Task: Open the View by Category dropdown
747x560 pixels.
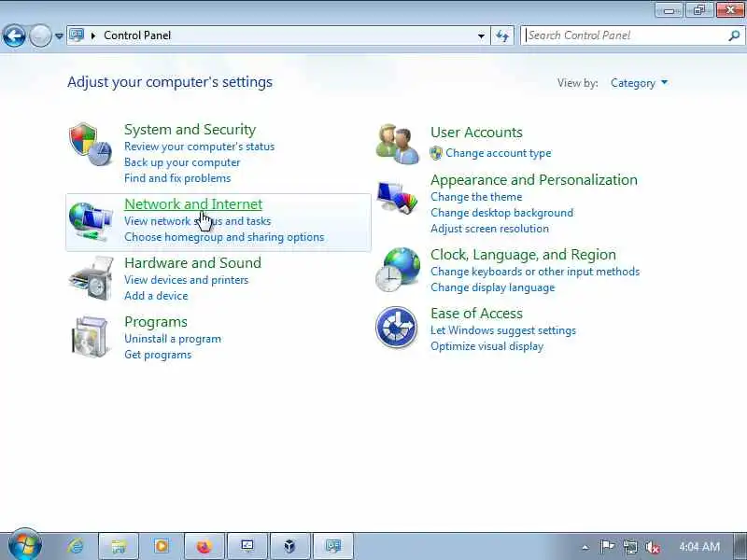Action: coord(640,83)
